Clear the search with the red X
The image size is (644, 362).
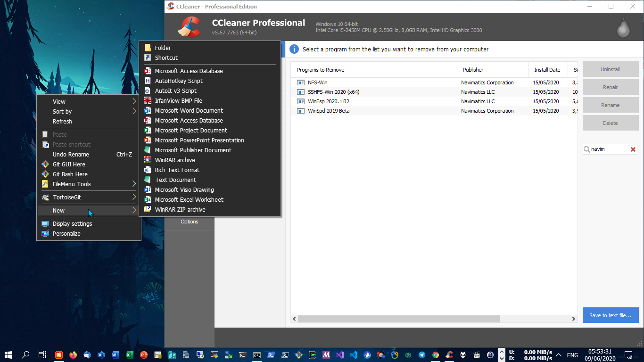click(x=633, y=149)
